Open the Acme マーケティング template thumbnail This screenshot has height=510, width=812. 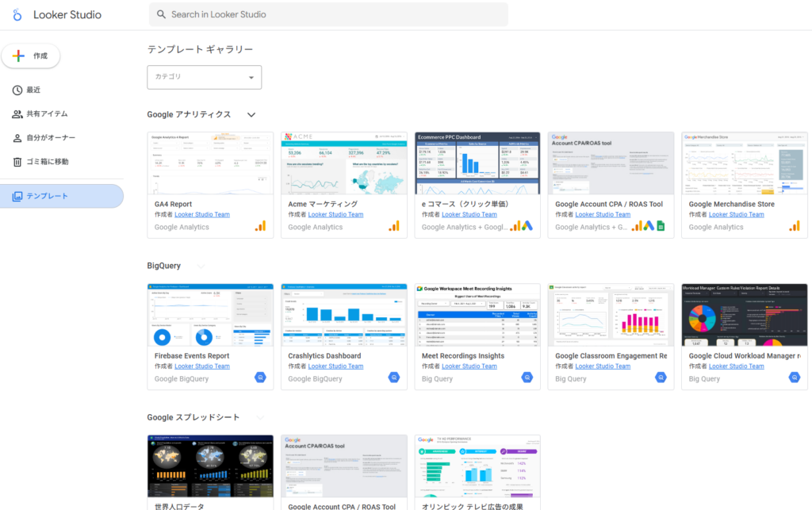click(x=343, y=163)
